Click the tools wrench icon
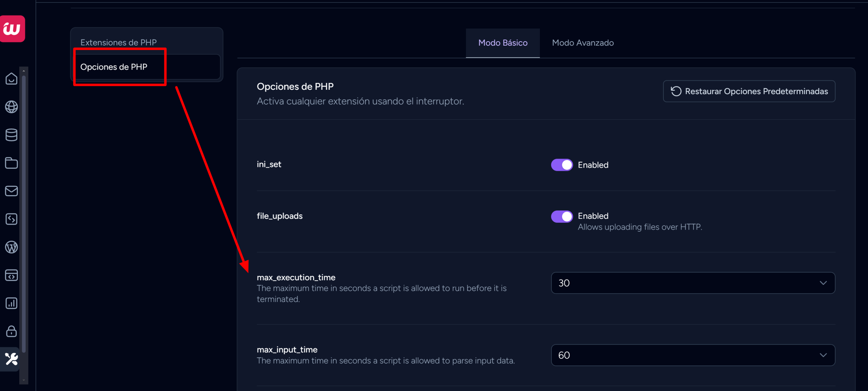Viewport: 868px width, 391px height. pos(11,359)
